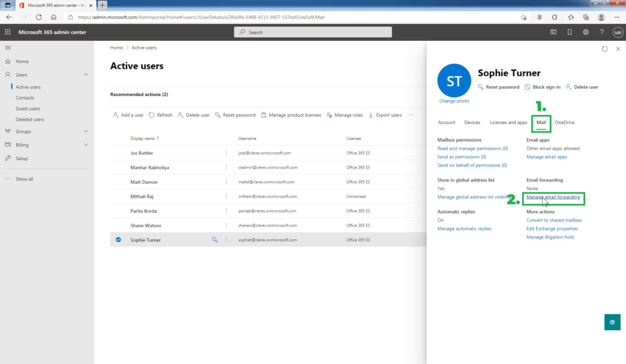Open more options for Sophie Turner row
The height and width of the screenshot is (364, 626).
click(x=226, y=239)
